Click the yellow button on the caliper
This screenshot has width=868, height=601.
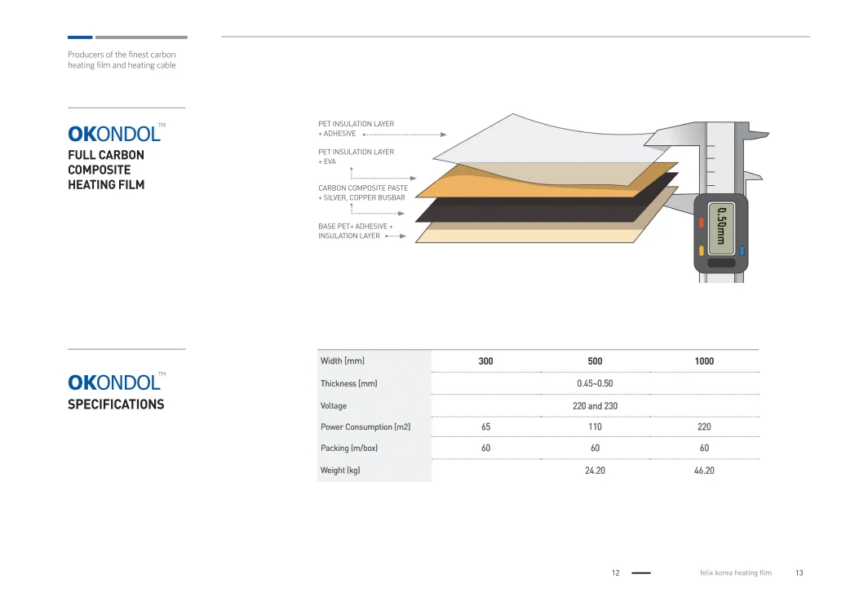702,250
